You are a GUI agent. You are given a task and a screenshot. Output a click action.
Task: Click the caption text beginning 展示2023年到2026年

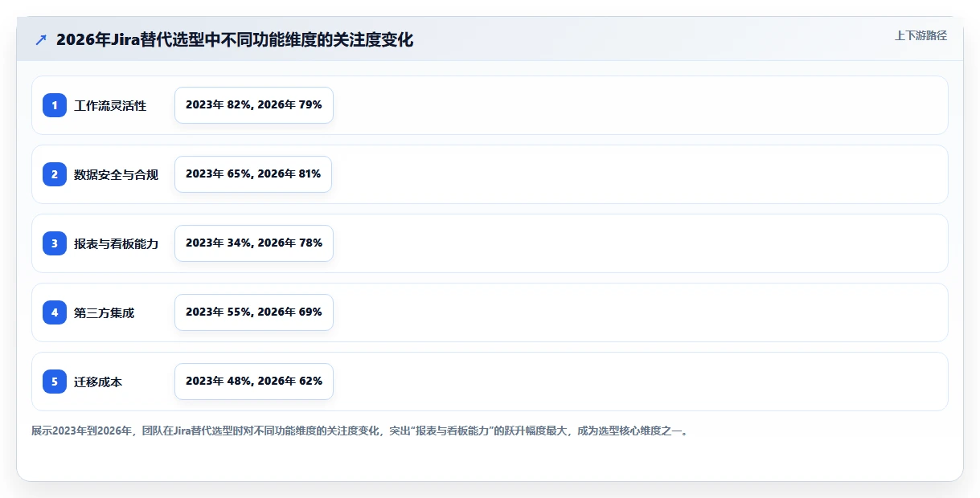point(360,431)
